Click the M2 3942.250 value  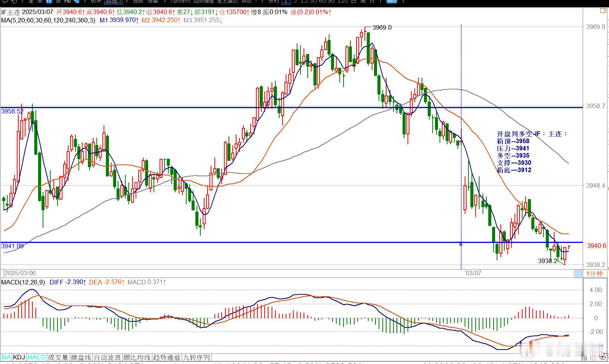point(161,20)
